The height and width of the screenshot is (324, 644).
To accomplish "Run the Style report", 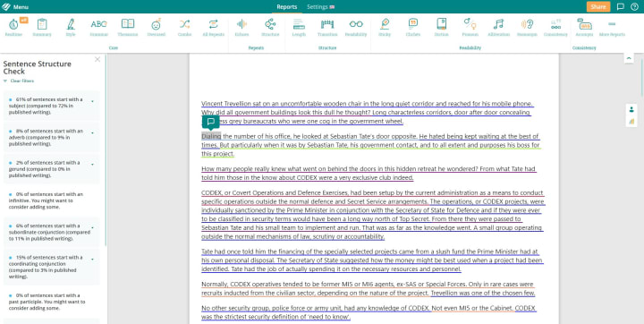I will [71, 27].
